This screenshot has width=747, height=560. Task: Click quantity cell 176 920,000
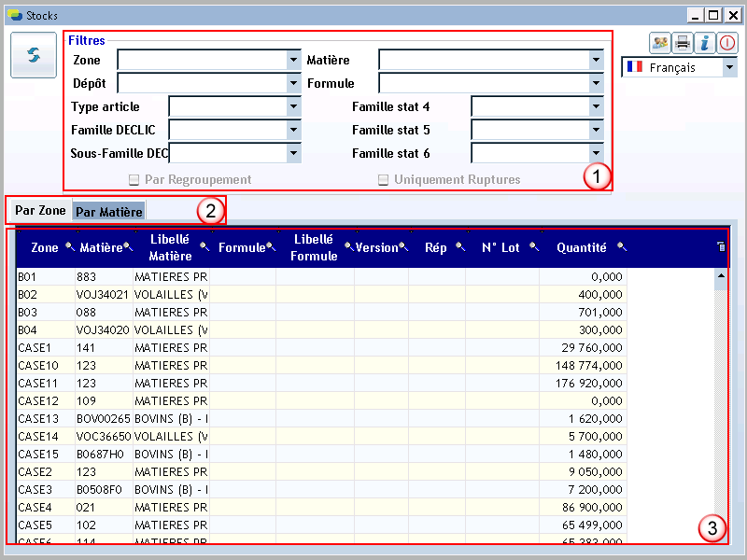pyautogui.click(x=583, y=384)
